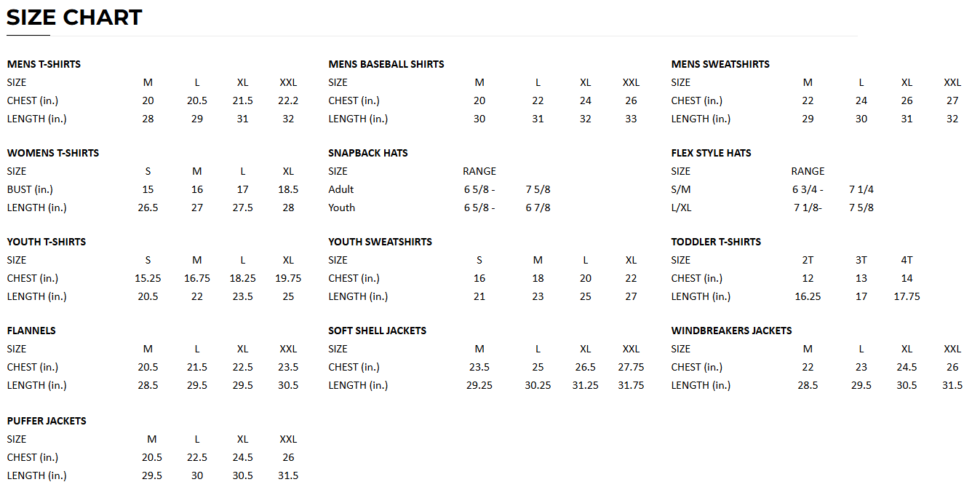Screen dimensions: 980x490
Task: Select the MENS SWEATSHIRTS section heading
Action: click(720, 64)
